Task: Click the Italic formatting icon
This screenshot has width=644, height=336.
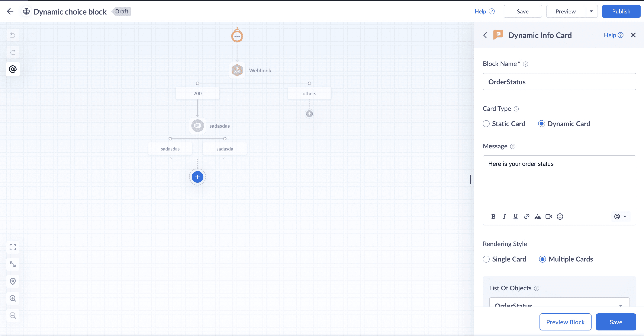Action: (x=505, y=216)
